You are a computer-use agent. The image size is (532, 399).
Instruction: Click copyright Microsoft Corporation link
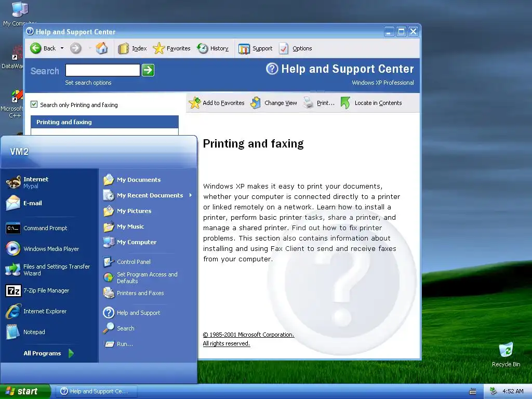(248, 335)
